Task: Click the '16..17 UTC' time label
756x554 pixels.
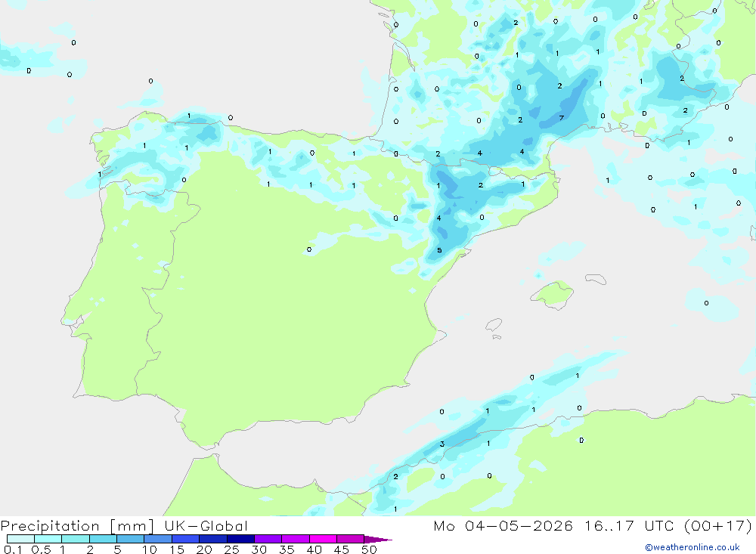Action: pos(629,526)
